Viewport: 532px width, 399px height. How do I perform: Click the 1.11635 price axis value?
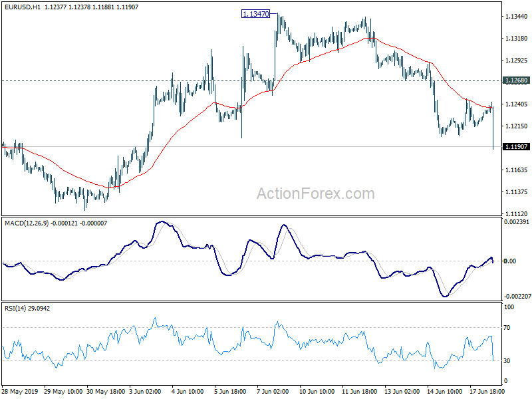coord(517,170)
